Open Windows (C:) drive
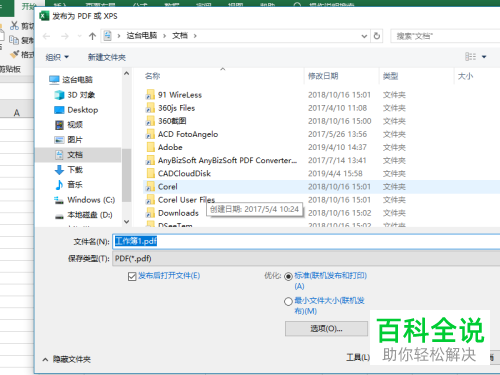The width and height of the screenshot is (500, 375). 85,200
